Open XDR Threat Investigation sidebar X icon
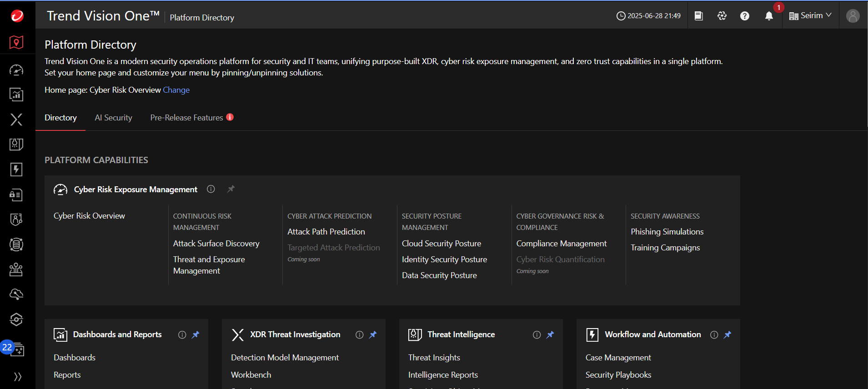 tap(16, 120)
